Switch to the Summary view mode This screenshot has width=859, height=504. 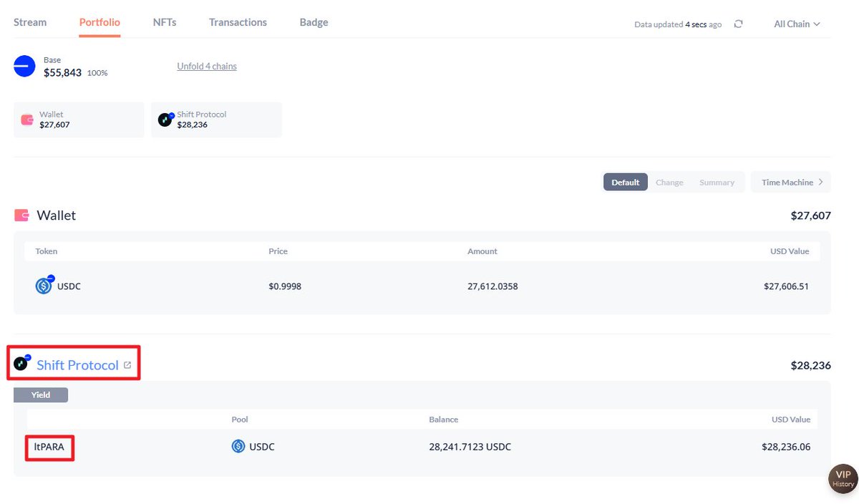click(x=717, y=182)
